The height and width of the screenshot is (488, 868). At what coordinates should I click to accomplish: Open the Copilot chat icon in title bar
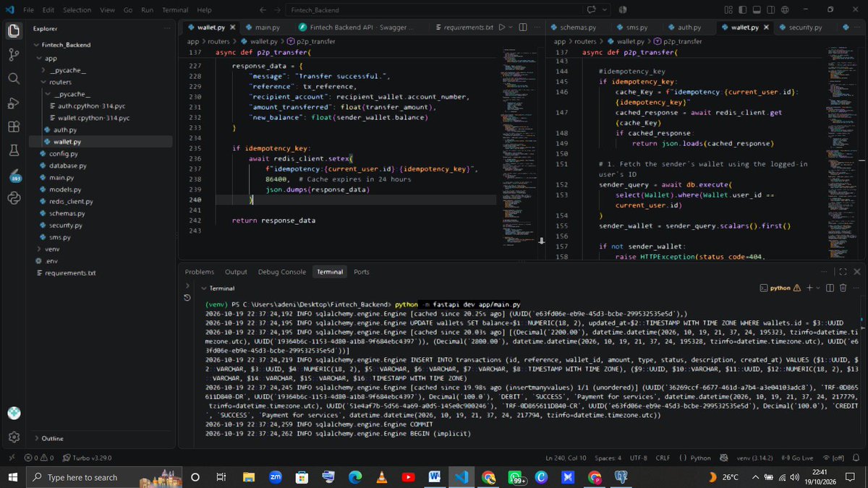(592, 10)
